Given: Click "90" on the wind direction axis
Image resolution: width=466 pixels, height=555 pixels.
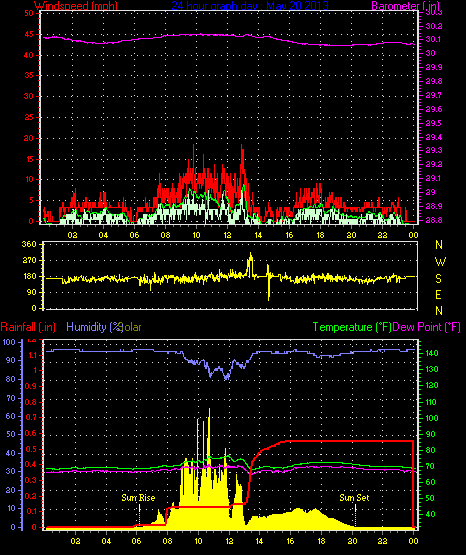Looking at the screenshot, I should click(31, 292).
